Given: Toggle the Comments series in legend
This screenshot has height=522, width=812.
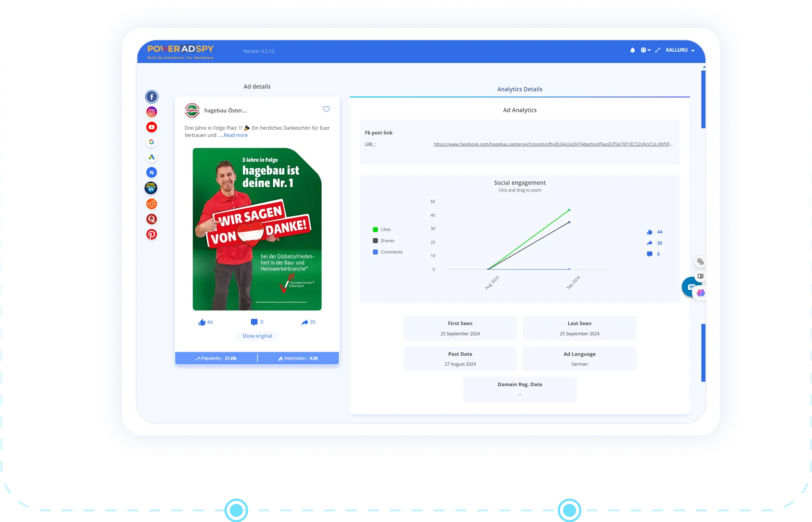Looking at the screenshot, I should [x=388, y=252].
